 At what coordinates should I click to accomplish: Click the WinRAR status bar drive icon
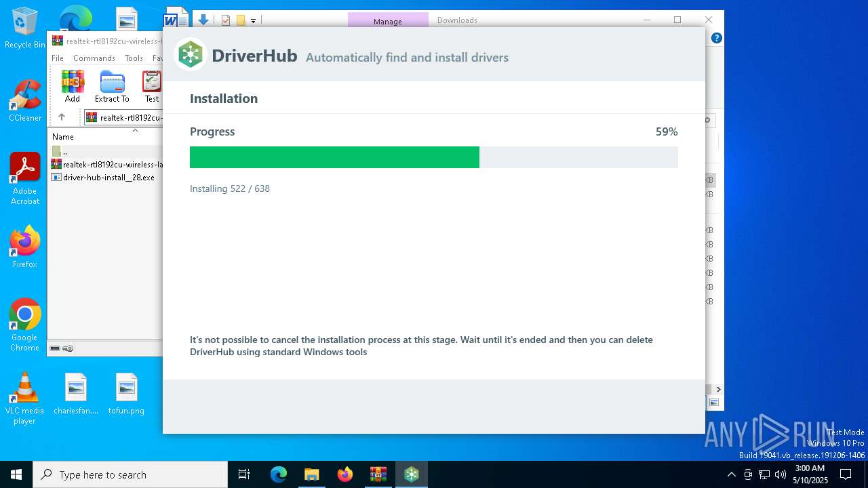pos(55,348)
